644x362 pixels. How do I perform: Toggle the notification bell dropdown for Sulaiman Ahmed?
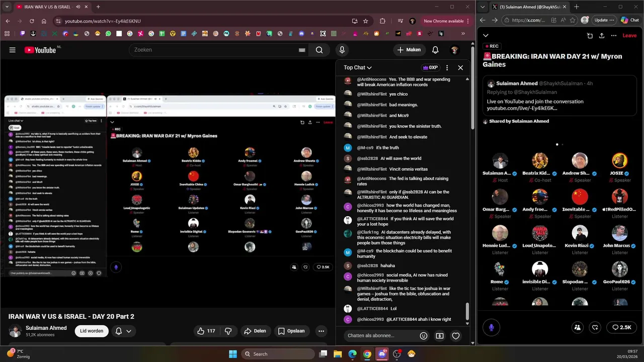[123, 331]
